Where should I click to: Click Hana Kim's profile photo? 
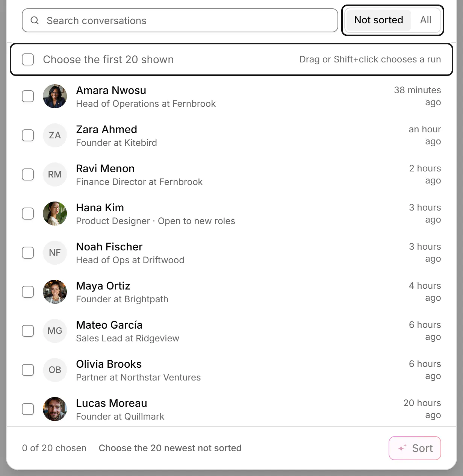point(55,214)
